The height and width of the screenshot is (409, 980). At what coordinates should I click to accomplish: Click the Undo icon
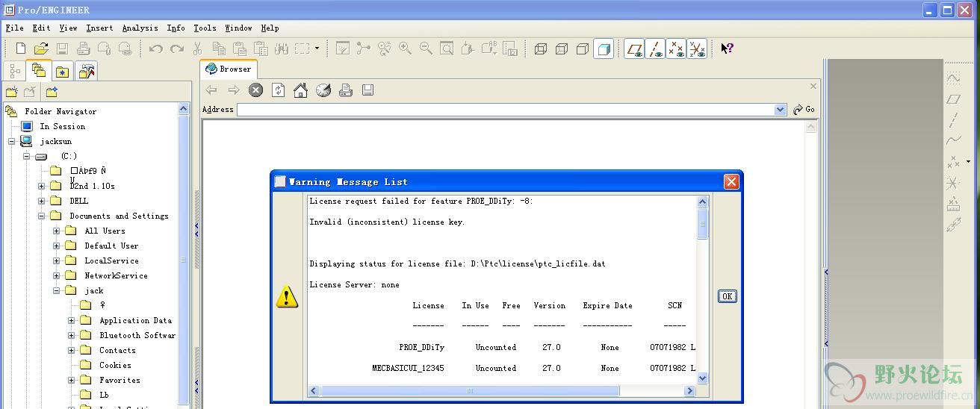(155, 49)
